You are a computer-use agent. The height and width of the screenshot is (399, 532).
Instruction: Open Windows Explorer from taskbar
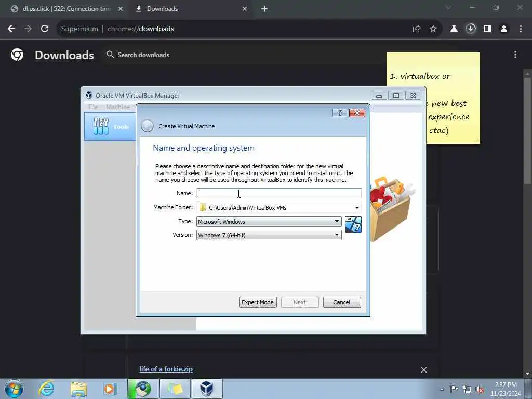point(79,389)
